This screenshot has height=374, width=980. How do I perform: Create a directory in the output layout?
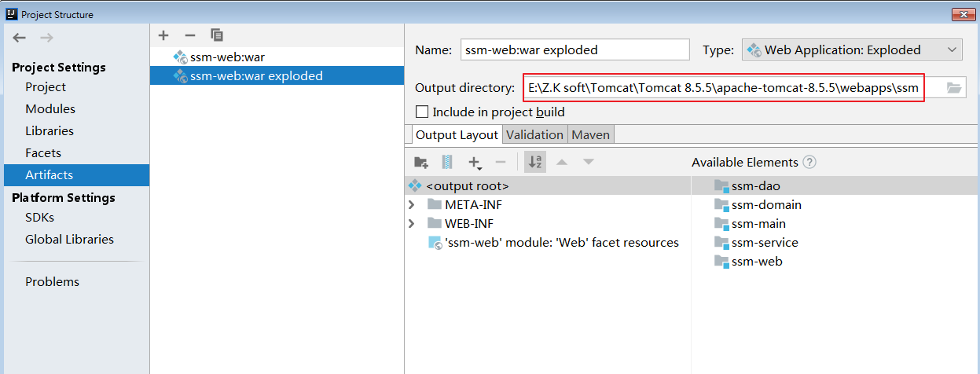tap(421, 163)
